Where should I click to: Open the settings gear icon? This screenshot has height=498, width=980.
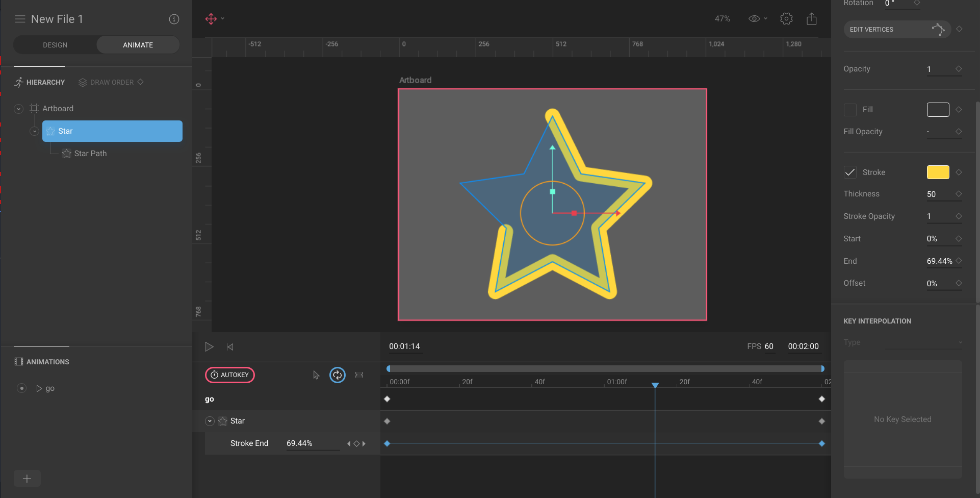[x=786, y=19]
